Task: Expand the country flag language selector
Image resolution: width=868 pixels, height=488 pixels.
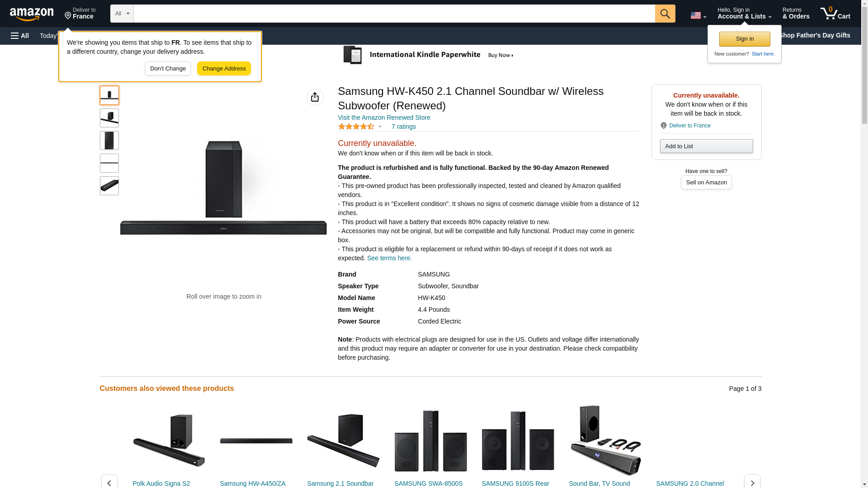Action: (x=698, y=15)
